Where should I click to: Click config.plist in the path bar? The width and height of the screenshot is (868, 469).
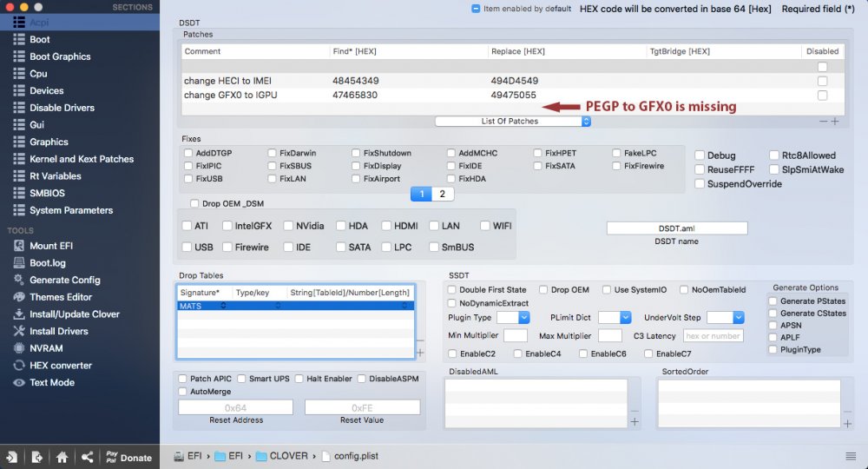(x=350, y=456)
